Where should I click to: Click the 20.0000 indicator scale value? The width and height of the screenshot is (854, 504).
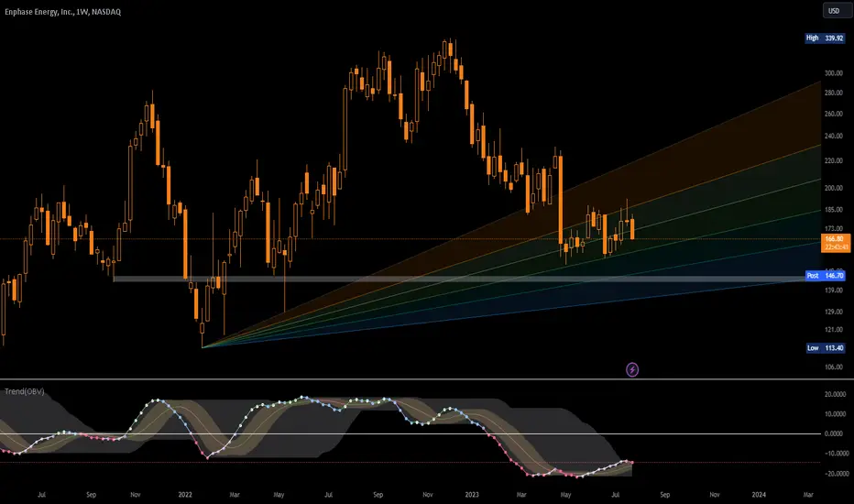(836, 394)
